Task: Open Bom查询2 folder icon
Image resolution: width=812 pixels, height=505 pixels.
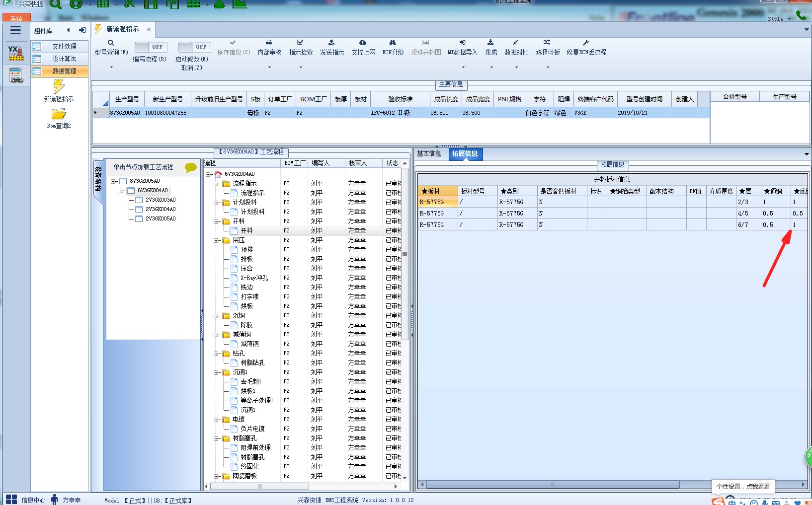Action: [59, 114]
